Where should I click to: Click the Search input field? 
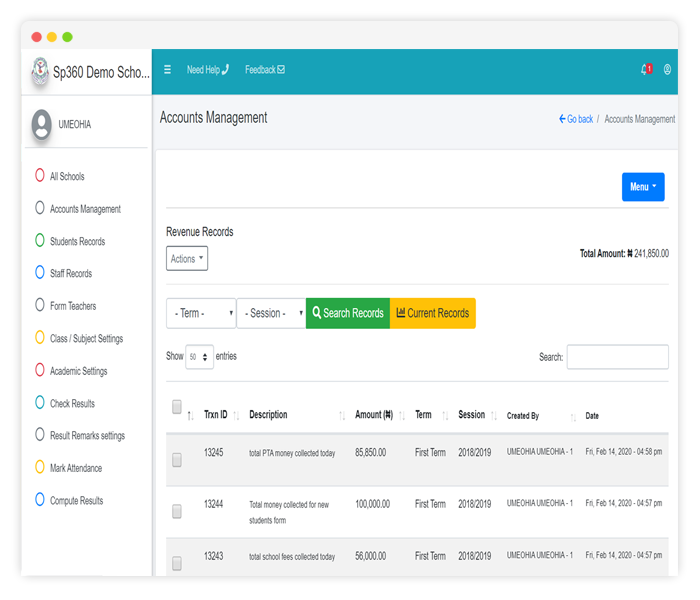(x=617, y=357)
